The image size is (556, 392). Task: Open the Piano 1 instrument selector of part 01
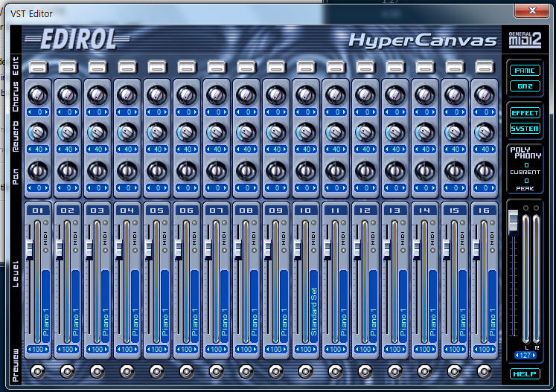coord(46,306)
